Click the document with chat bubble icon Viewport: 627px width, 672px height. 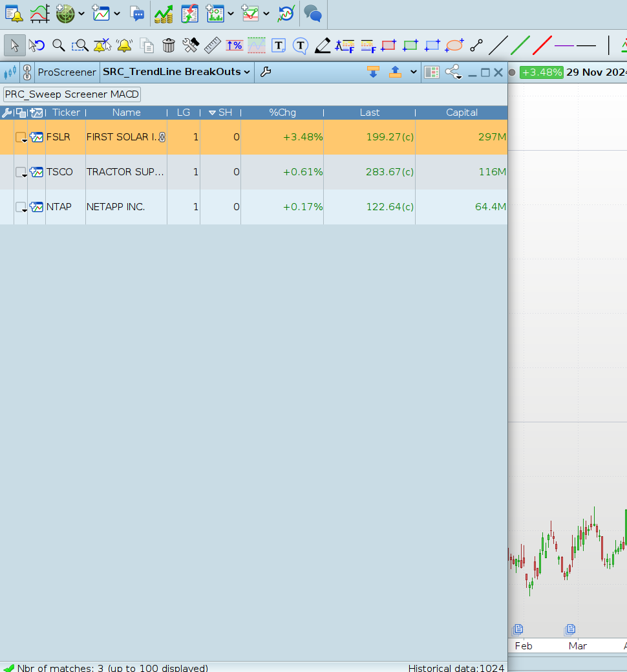pyautogui.click(x=136, y=14)
